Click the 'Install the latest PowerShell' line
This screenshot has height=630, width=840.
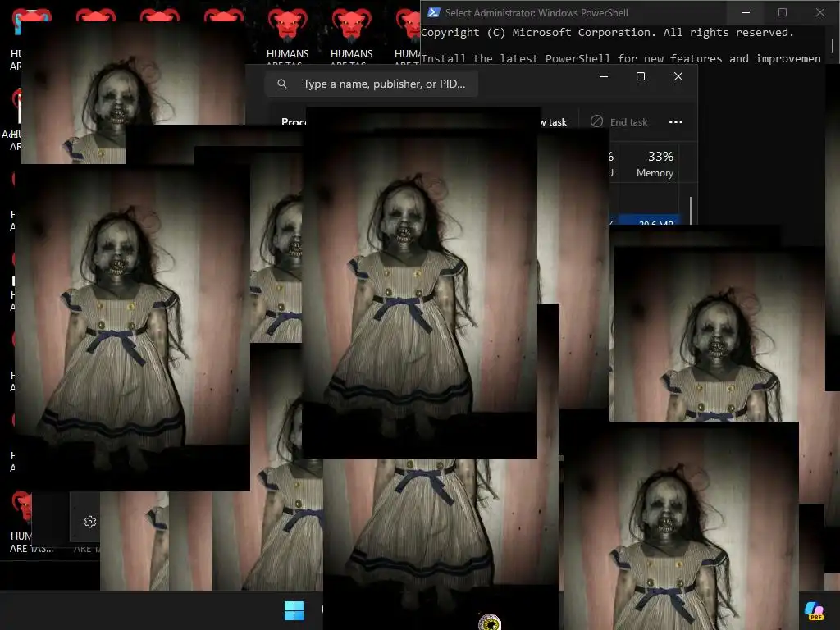pos(621,58)
